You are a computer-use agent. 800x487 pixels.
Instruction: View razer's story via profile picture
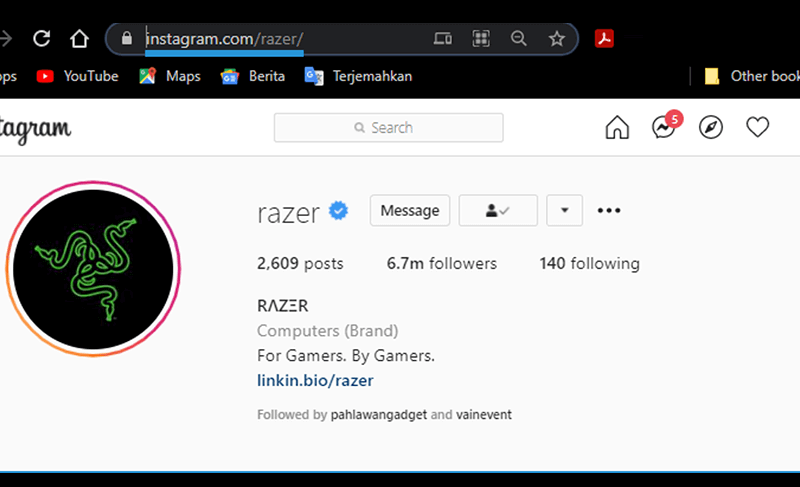click(x=93, y=269)
